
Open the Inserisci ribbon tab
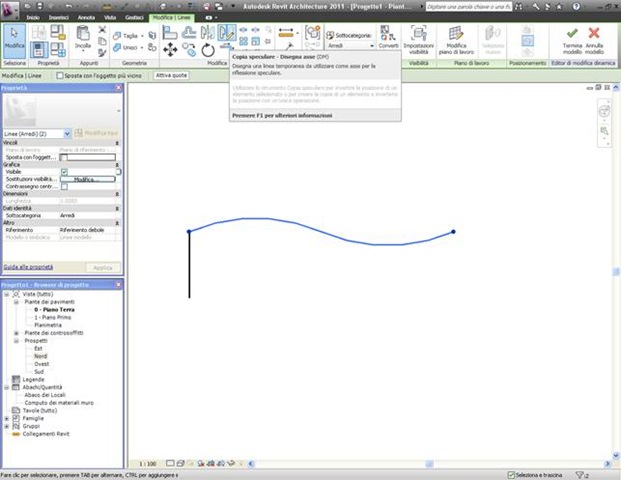point(59,18)
